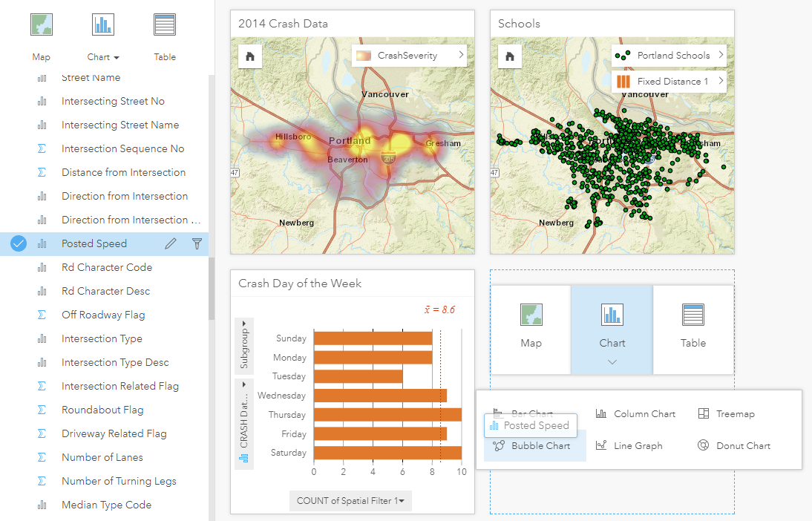Expand the CrashSeverity layer legend
The image size is (812, 521).
460,55
